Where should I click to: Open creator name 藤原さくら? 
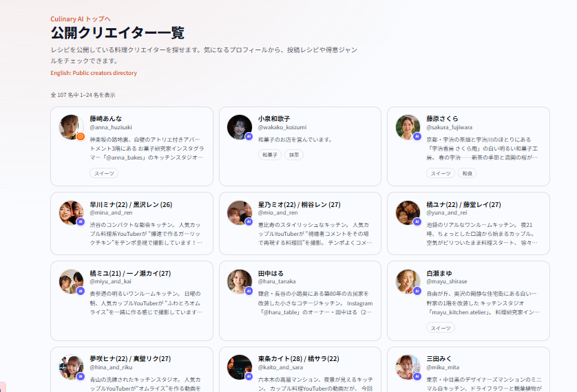click(442, 119)
